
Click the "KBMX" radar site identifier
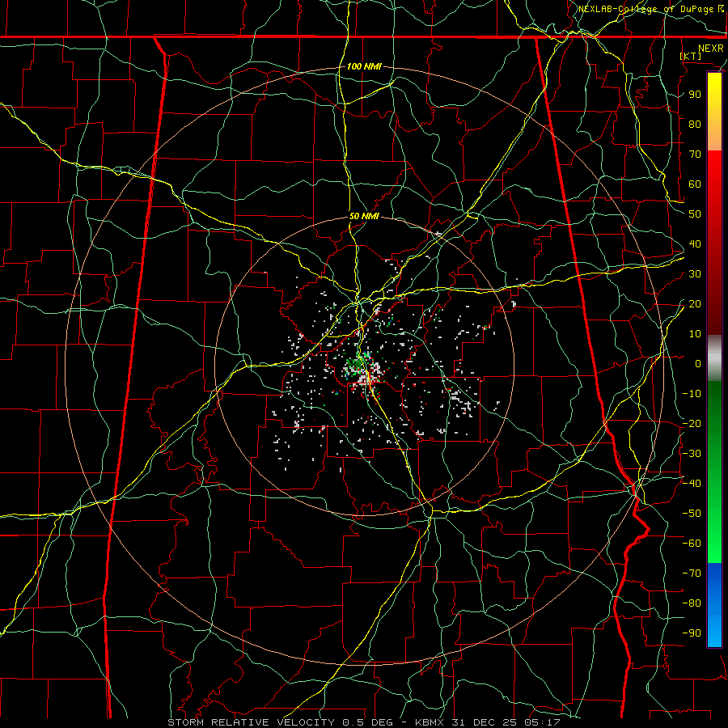[430, 722]
